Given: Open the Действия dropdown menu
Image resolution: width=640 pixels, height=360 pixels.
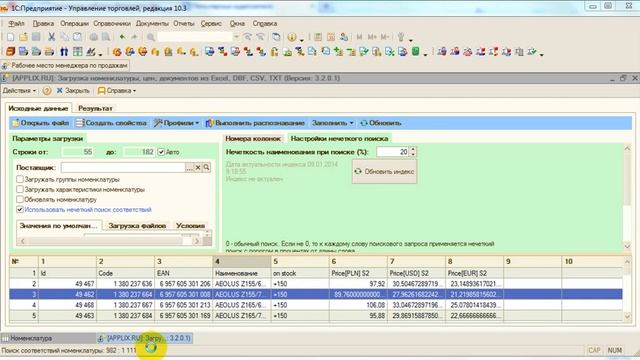Looking at the screenshot, I should pyautogui.click(x=19, y=91).
